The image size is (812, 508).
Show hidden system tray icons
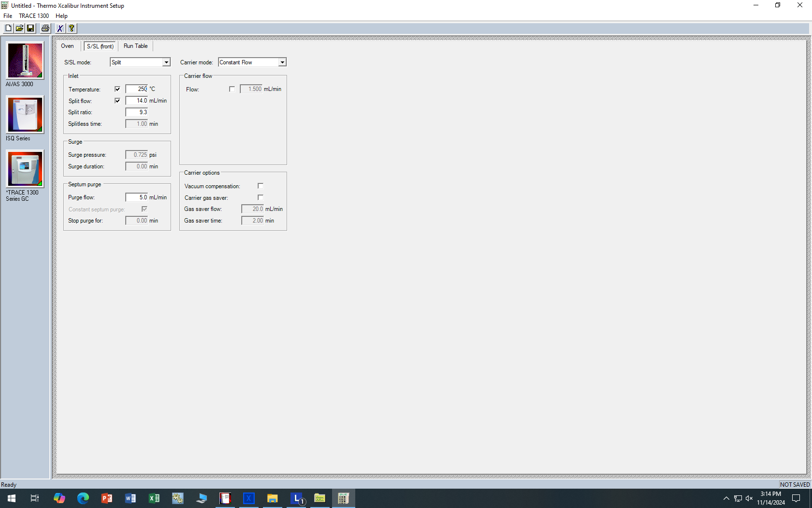[x=726, y=498]
